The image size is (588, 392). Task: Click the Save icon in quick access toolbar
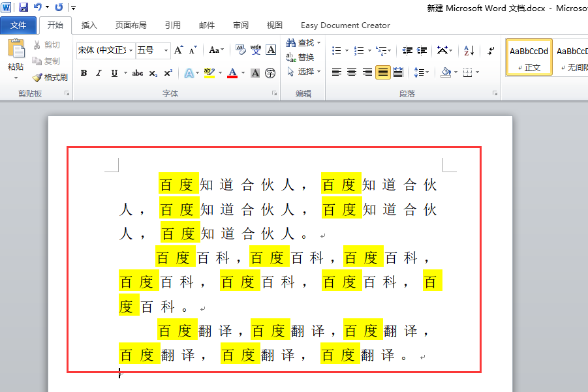(23, 7)
